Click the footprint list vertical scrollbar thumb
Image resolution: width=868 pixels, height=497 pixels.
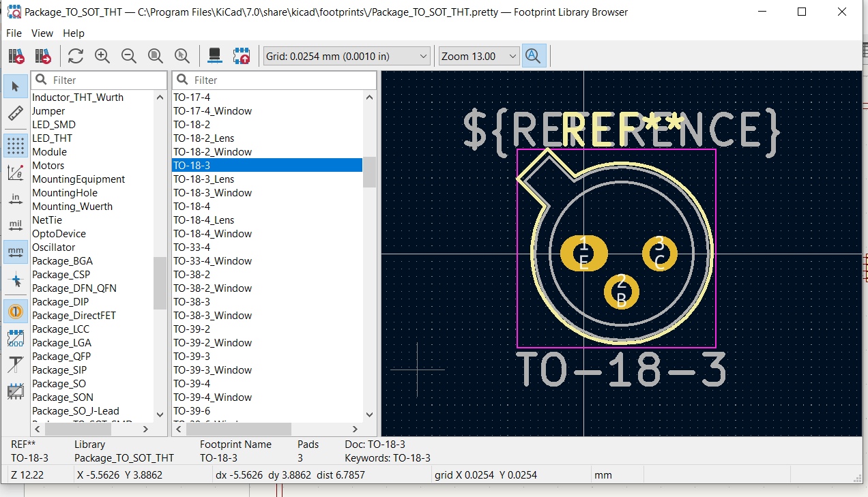pyautogui.click(x=369, y=172)
